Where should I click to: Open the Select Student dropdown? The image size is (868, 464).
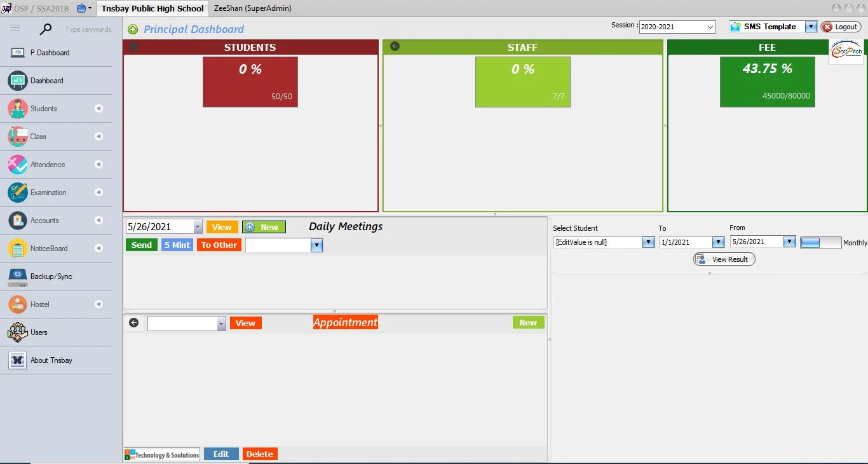(x=648, y=242)
